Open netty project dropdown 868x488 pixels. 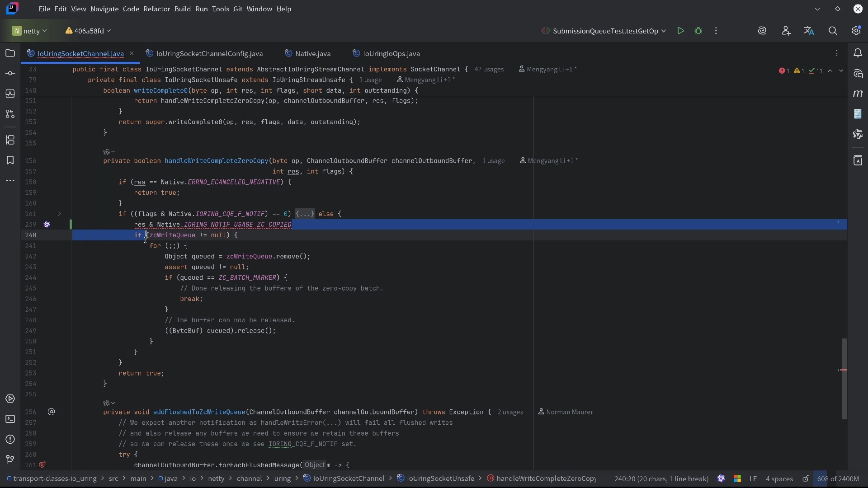click(x=29, y=31)
